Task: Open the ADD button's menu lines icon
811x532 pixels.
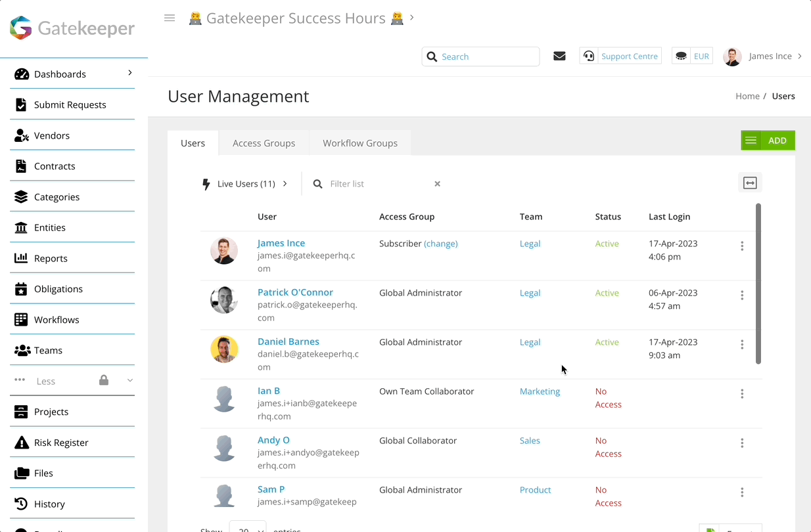Action: 751,141
